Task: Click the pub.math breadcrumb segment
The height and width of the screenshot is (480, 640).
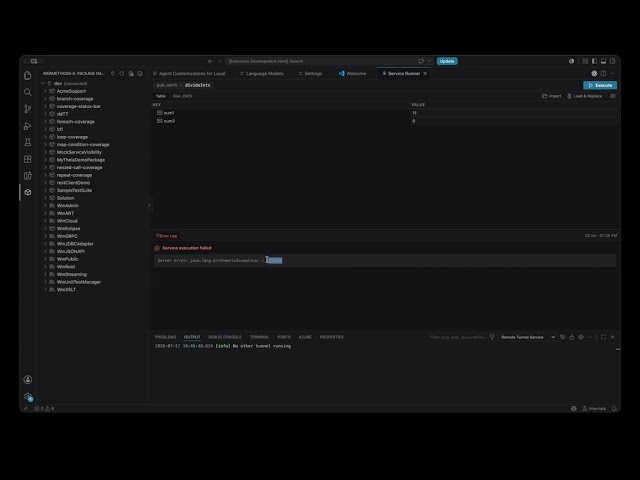Action: point(167,85)
